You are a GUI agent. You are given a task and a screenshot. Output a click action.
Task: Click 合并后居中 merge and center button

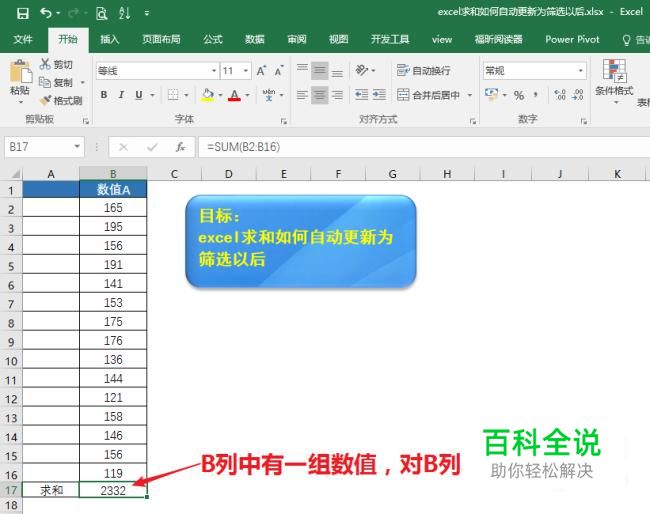pyautogui.click(x=428, y=95)
